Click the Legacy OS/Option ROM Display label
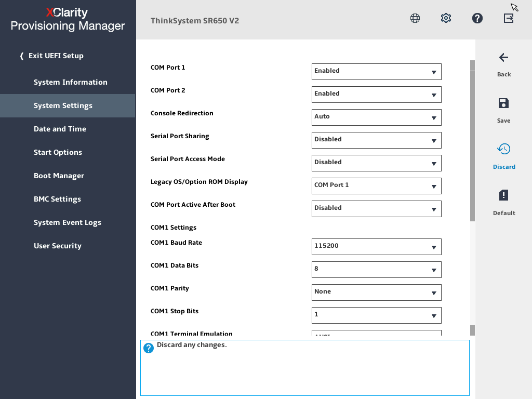The image size is (532, 399). click(x=199, y=182)
